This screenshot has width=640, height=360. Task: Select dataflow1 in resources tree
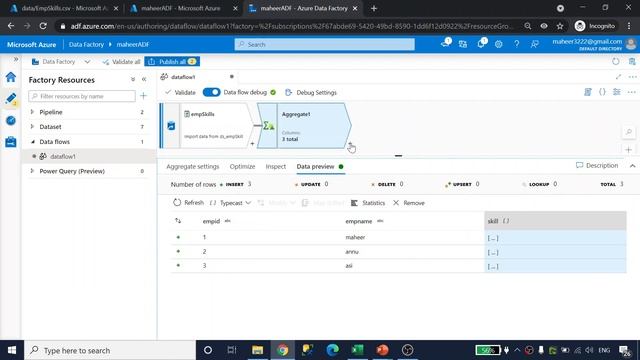[x=62, y=156]
